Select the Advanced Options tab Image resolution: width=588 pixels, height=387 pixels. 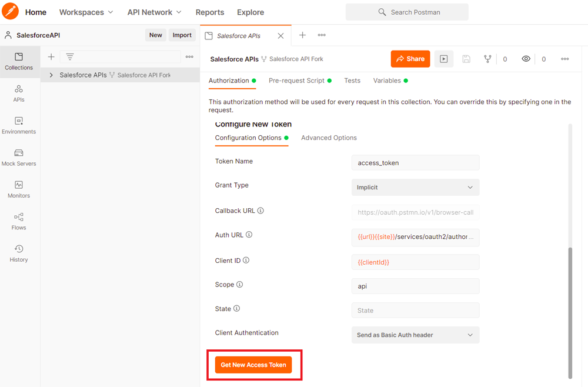pos(329,138)
